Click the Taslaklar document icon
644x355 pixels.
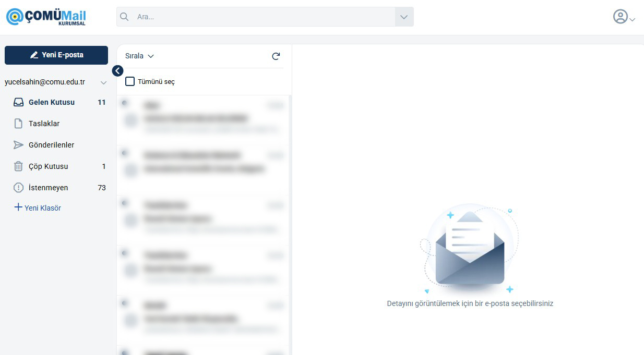click(x=18, y=124)
